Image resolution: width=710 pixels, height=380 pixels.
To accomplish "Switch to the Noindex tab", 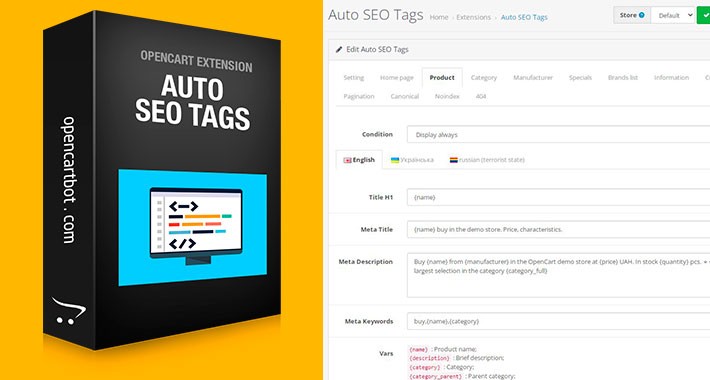I will (x=447, y=96).
